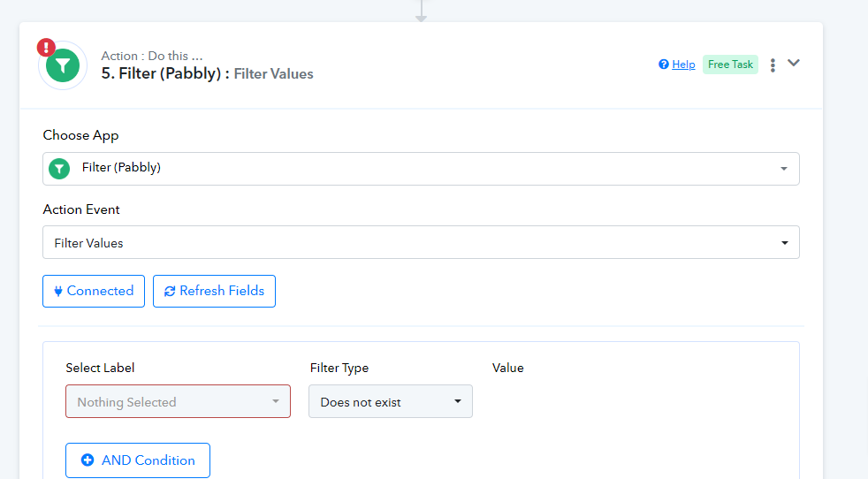Click the funnel icon inside Choose App field
This screenshot has height=479, width=868.
point(59,168)
